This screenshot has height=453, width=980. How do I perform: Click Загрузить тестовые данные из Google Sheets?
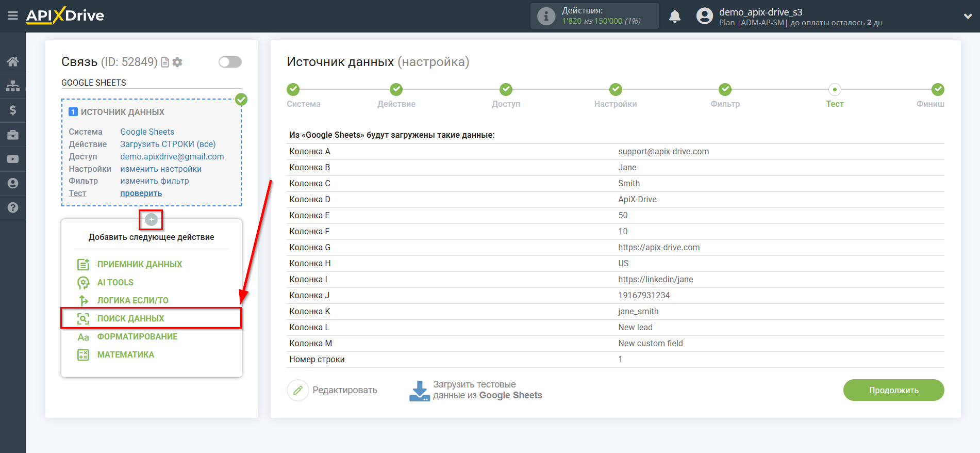point(488,390)
